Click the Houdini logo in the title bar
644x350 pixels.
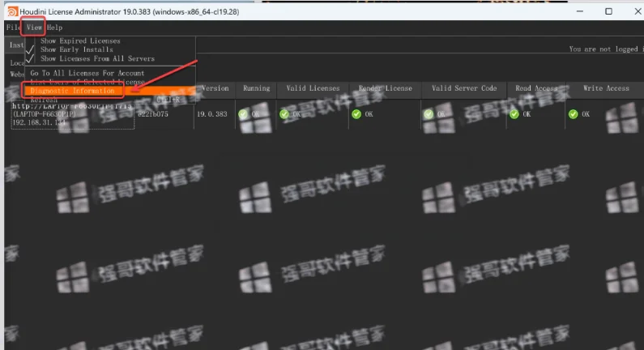(x=13, y=11)
